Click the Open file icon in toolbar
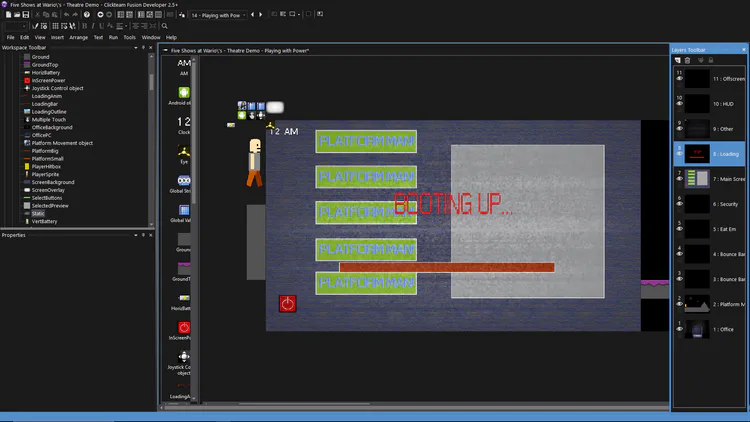Screen dimensions: 750x422 pyautogui.click(x=17, y=15)
